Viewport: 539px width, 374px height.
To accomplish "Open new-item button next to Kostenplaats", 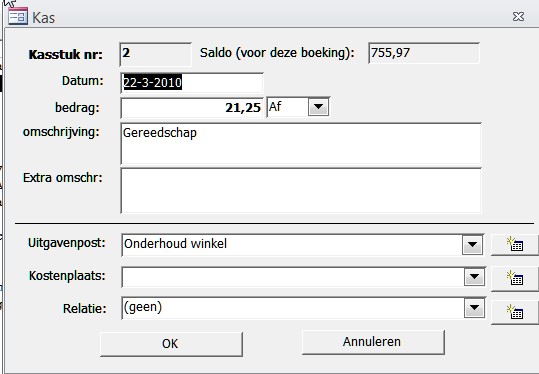I will (x=515, y=278).
